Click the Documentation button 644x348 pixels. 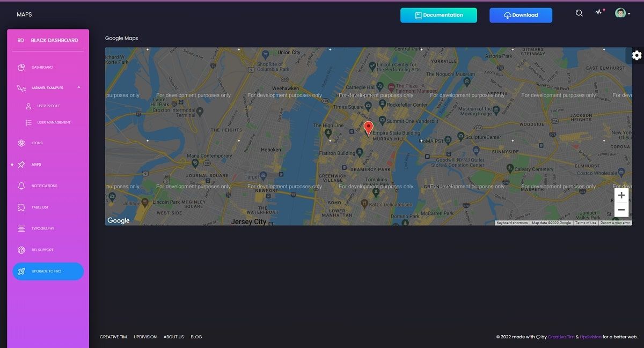[x=438, y=15]
